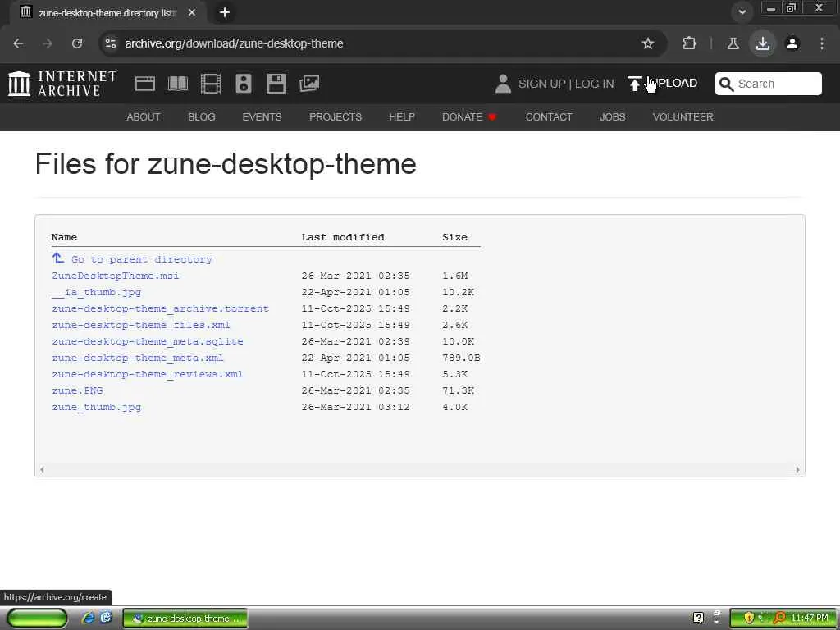Open the Extensions puzzle icon
The image size is (840, 630).
pyautogui.click(x=689, y=43)
